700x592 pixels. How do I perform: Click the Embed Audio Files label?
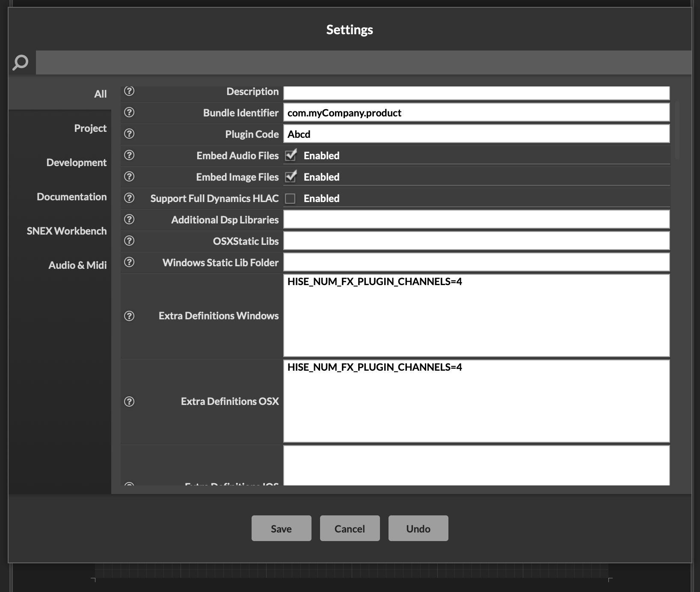click(237, 155)
